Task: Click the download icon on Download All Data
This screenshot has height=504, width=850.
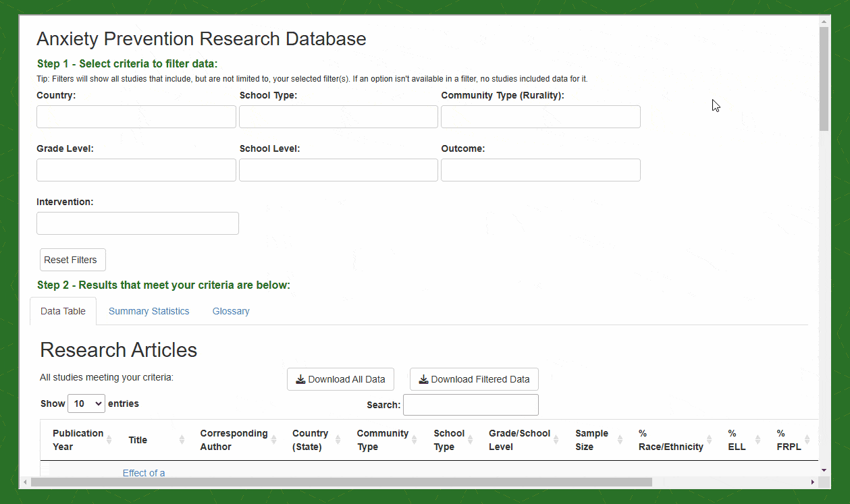Action: 300,379
